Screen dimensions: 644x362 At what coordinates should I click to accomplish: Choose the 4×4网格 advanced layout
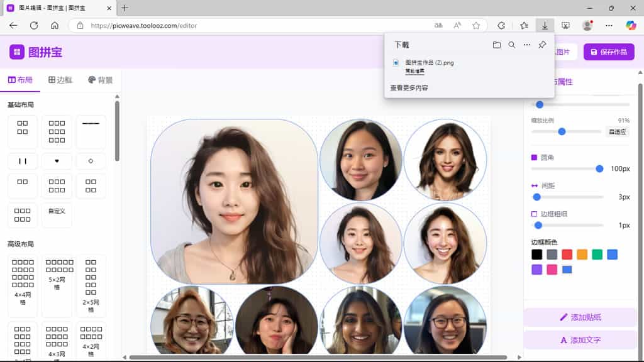tap(23, 286)
